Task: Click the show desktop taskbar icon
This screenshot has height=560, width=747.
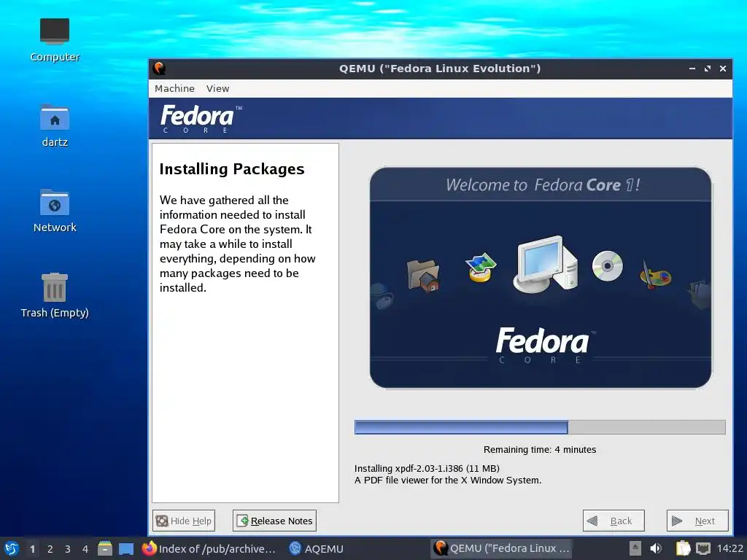Action: tap(126, 549)
